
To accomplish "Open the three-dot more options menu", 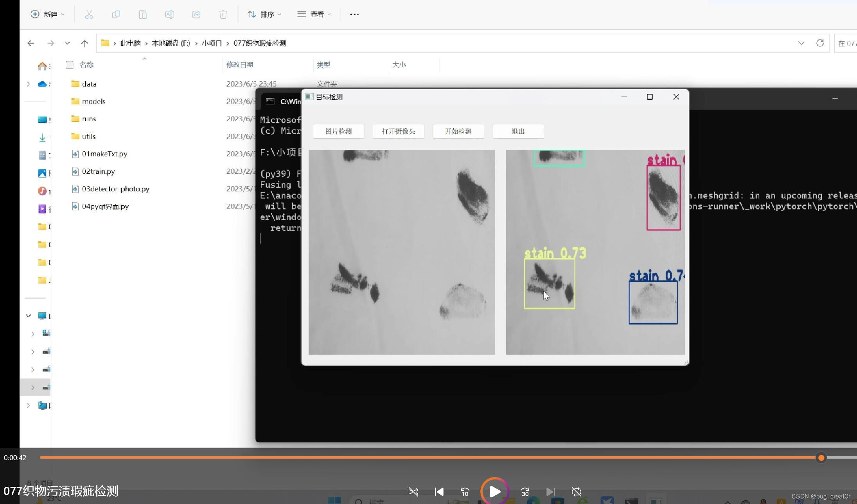I will 354,14.
